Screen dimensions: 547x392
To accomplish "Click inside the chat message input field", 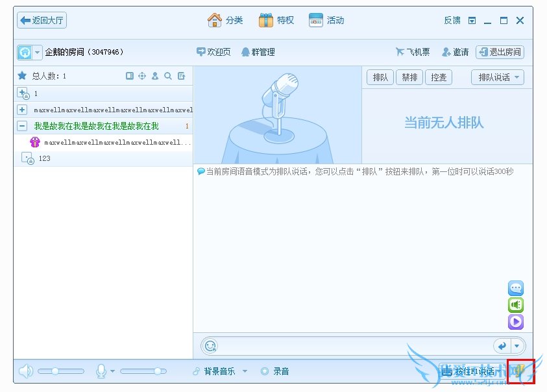I will [354, 346].
